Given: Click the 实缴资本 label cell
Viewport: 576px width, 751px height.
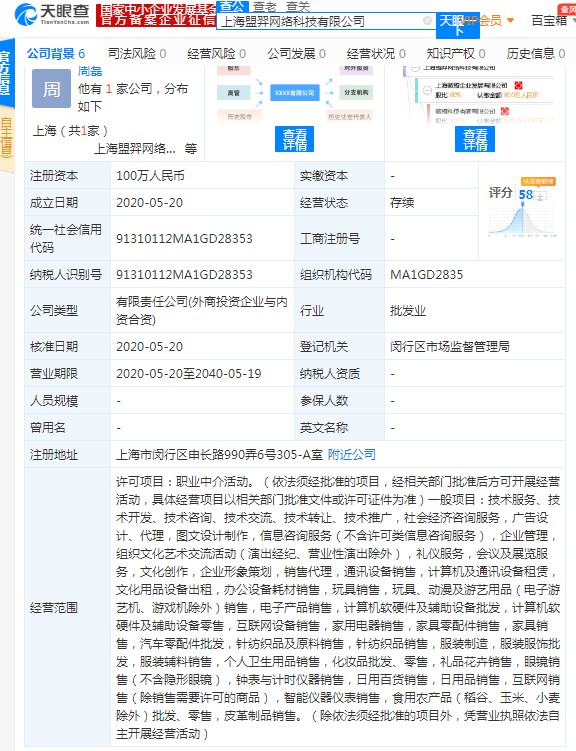Looking at the screenshot, I should (339, 176).
